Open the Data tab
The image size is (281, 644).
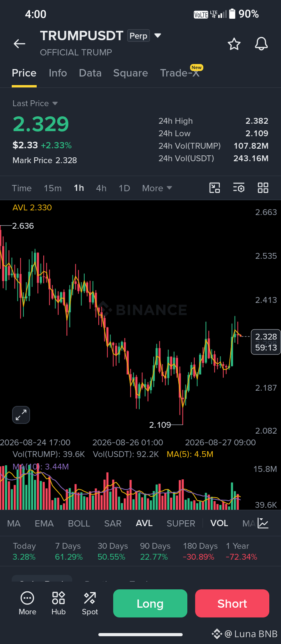[90, 73]
